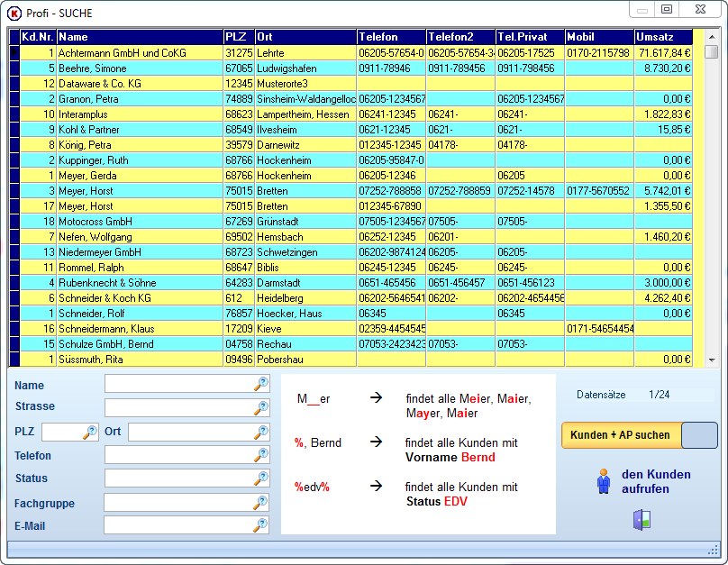The height and width of the screenshot is (565, 728).
Task: Focus the Status search input field
Action: [x=187, y=478]
